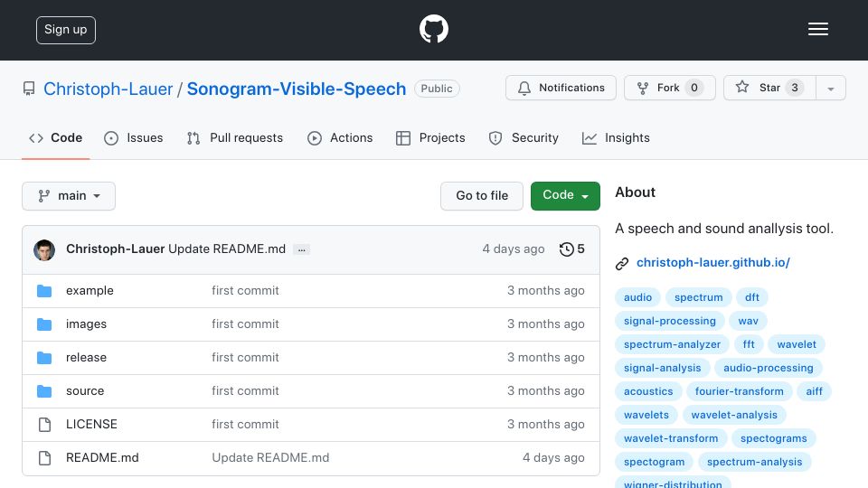Expand commit message ellipsis button
The height and width of the screenshot is (488, 868).
coord(302,250)
